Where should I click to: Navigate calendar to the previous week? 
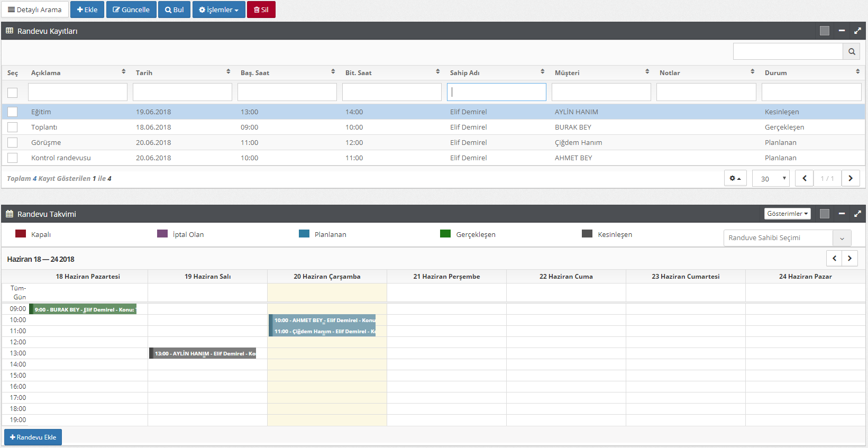834,258
